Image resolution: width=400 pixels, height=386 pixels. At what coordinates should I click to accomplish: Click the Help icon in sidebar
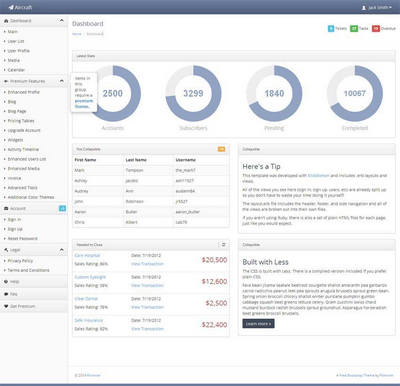point(6,282)
